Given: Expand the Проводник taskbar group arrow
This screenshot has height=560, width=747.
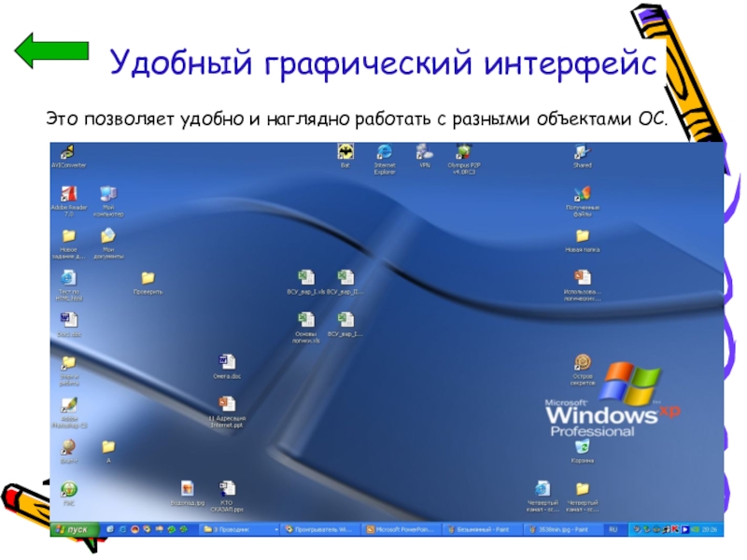Looking at the screenshot, I should click(x=275, y=529).
